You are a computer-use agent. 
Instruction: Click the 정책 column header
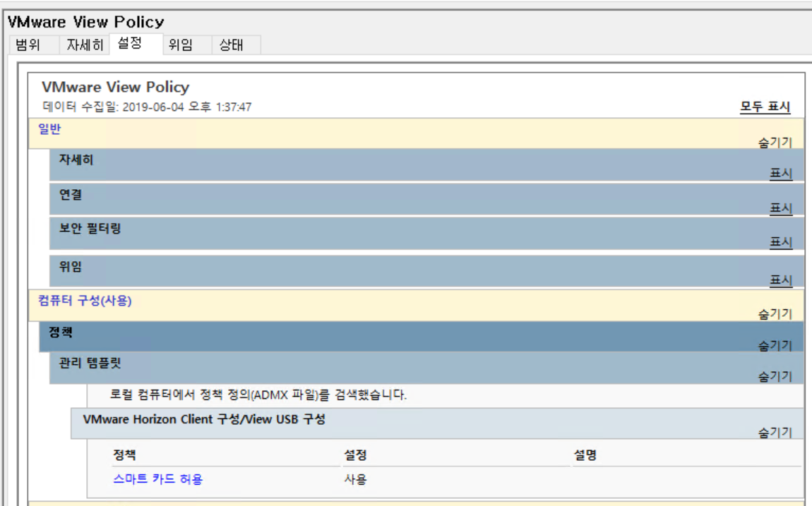pyautogui.click(x=124, y=455)
